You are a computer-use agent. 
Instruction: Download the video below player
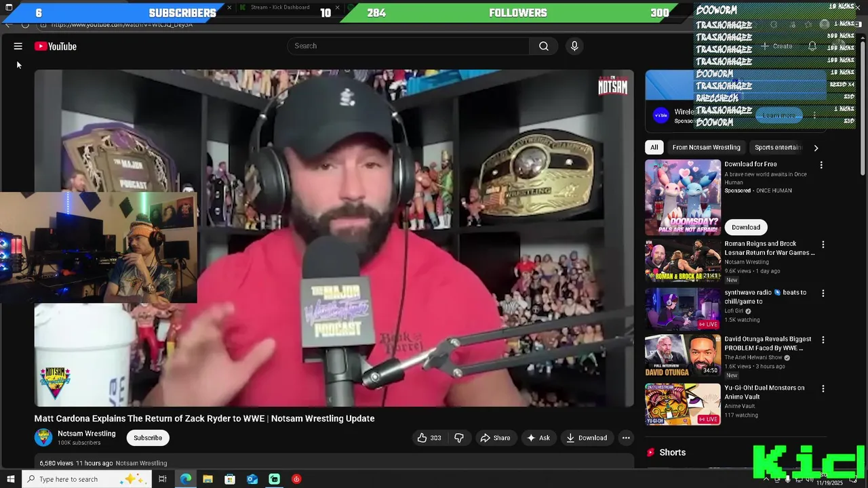point(587,438)
